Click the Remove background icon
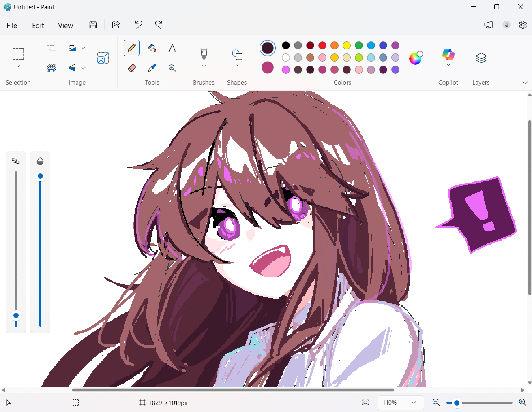532x412 pixels. 51,68
